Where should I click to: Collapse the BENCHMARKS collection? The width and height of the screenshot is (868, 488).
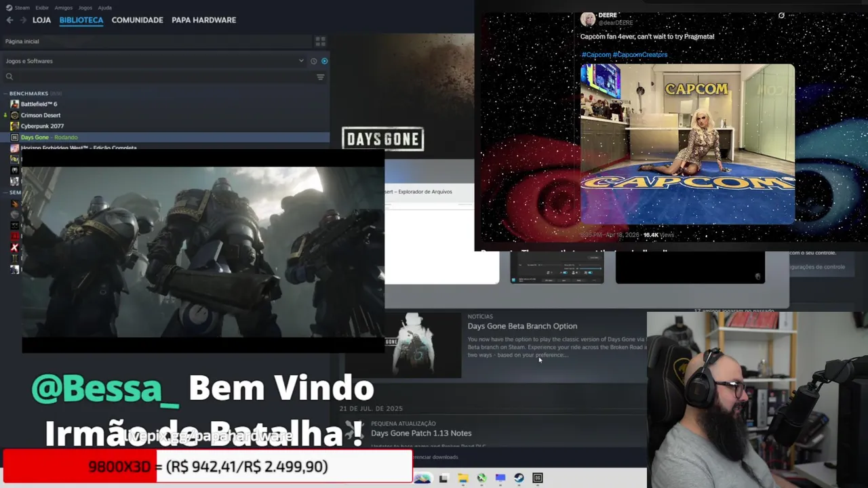[6, 94]
